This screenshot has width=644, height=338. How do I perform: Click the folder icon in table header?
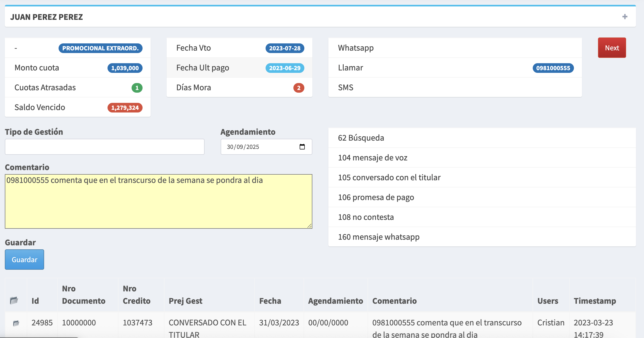click(14, 301)
